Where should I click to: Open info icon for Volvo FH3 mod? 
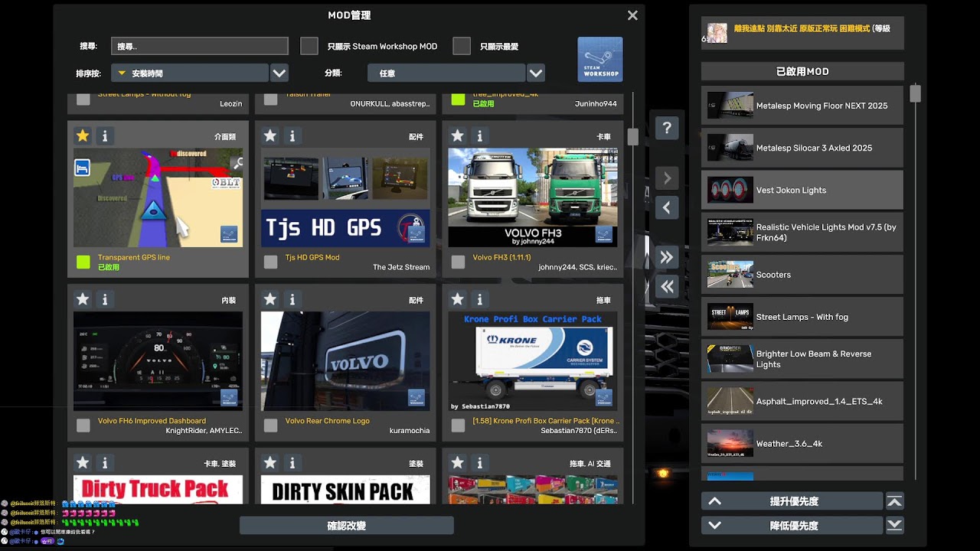point(480,136)
